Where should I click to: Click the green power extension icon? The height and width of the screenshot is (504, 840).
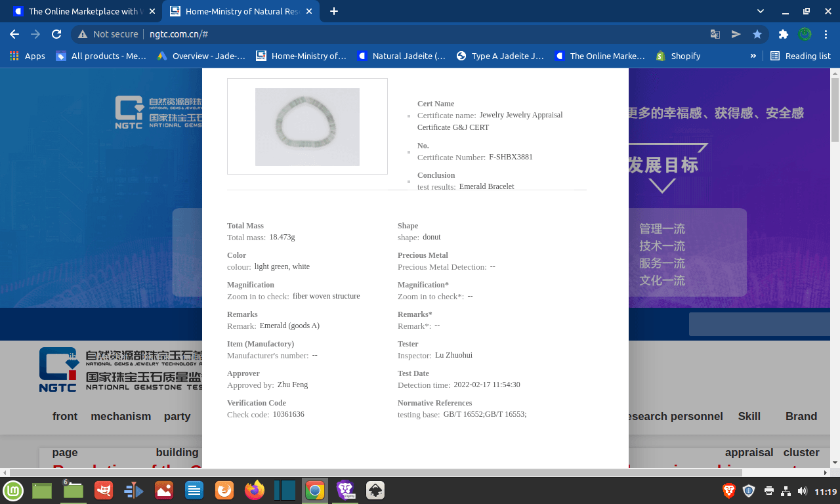click(x=805, y=34)
